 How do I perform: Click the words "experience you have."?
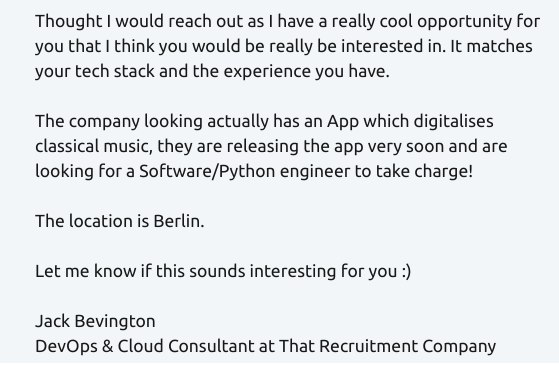point(307,72)
